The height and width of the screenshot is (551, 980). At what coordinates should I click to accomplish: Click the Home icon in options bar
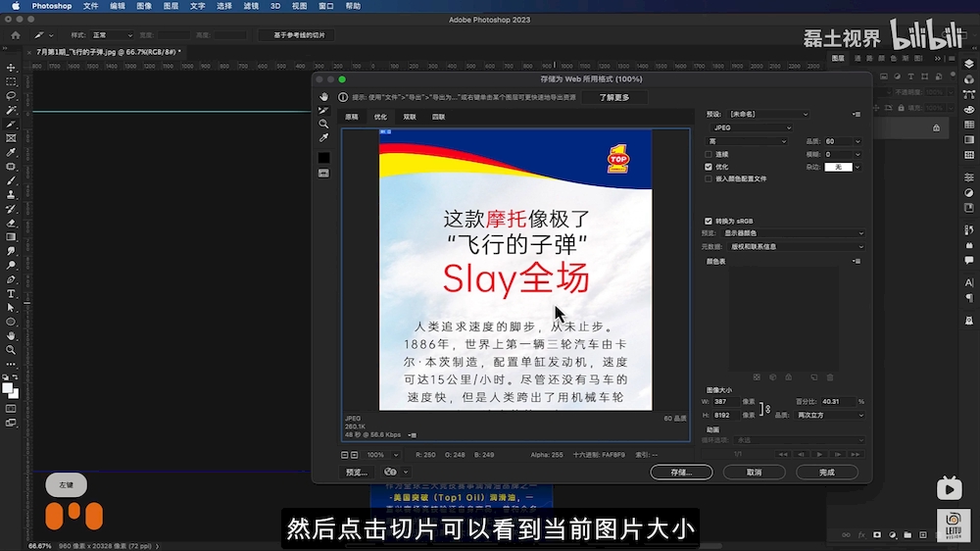coord(16,35)
